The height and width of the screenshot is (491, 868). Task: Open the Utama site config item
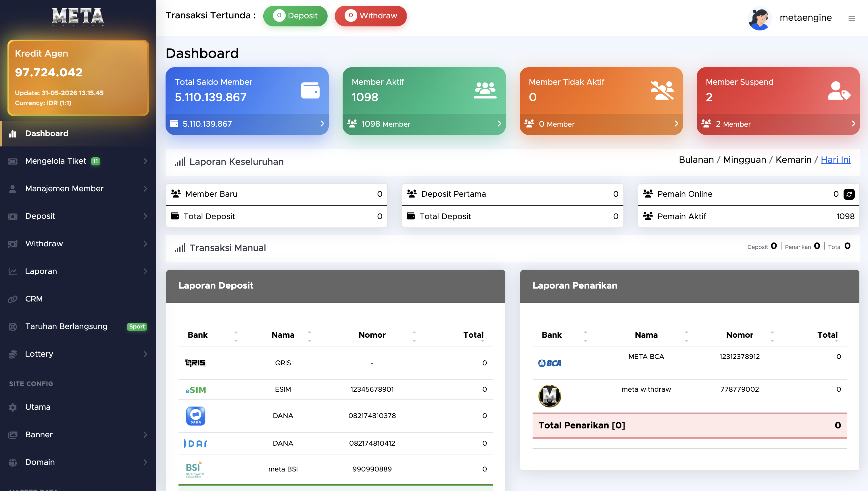(78, 407)
